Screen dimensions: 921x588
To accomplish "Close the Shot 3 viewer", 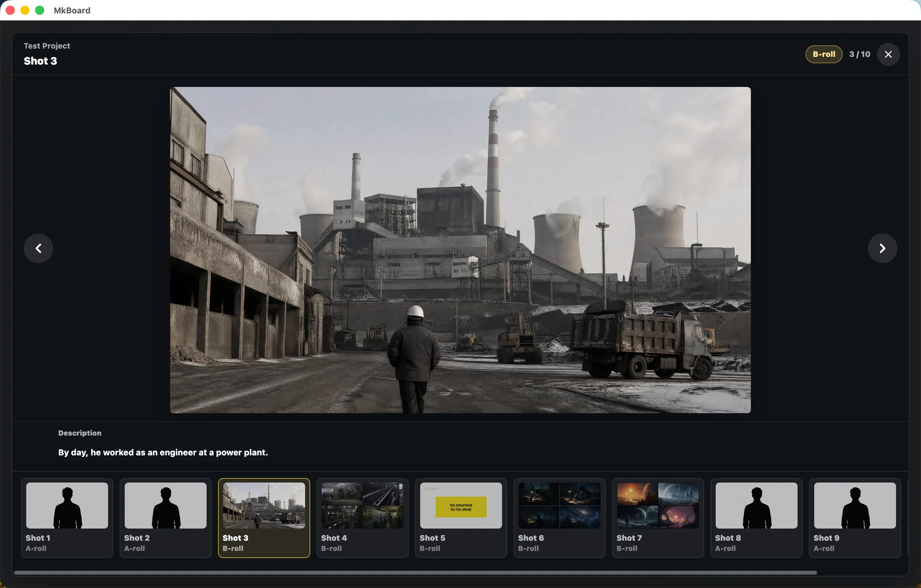I will point(888,54).
